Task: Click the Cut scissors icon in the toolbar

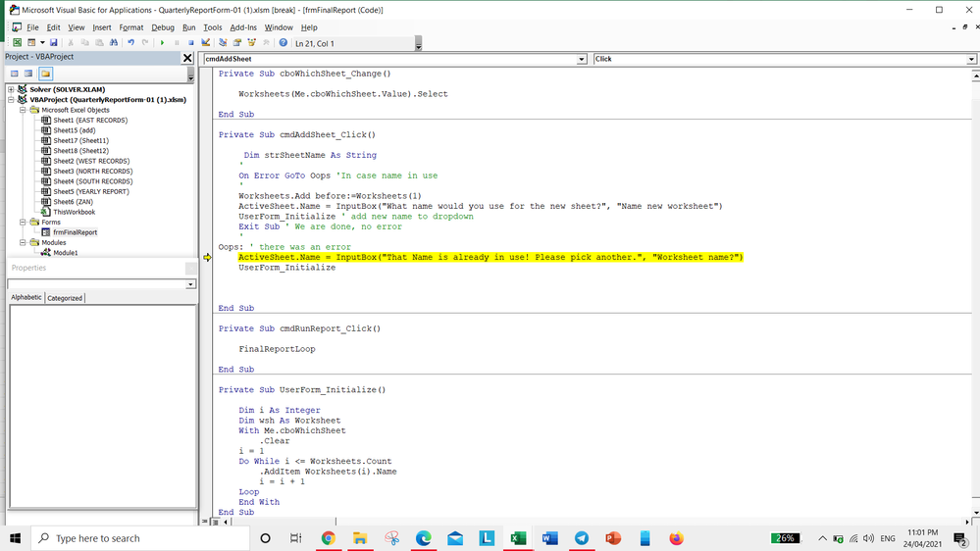Action: click(x=71, y=43)
